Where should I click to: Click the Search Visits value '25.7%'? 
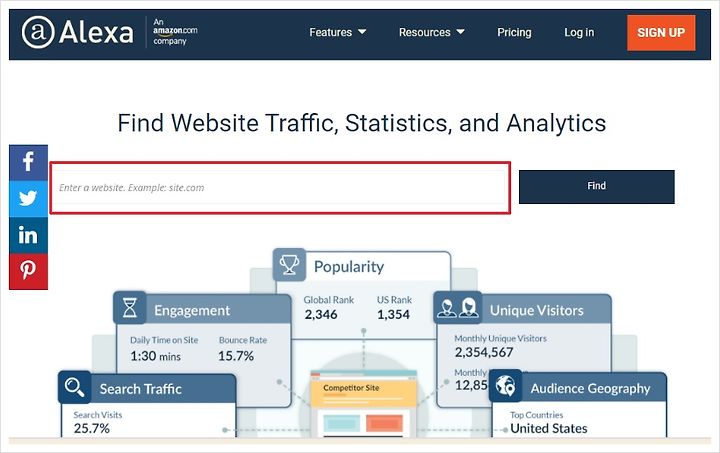coord(91,429)
